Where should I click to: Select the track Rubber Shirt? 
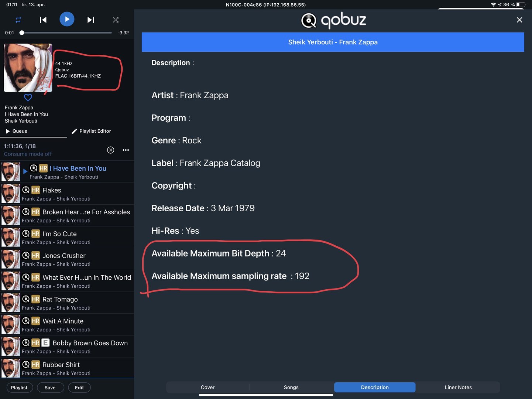[x=67, y=368]
